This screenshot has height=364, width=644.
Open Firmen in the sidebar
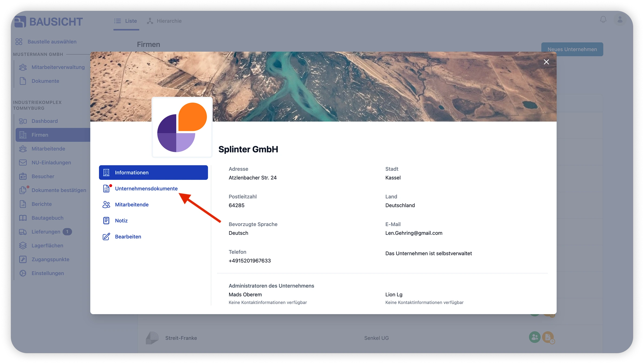click(x=53, y=135)
